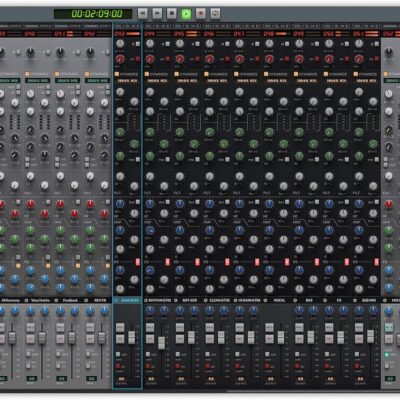Viewport: 400px width, 400px height.
Task: Click the fader handle on the Feedback channel
Action: tap(72, 338)
